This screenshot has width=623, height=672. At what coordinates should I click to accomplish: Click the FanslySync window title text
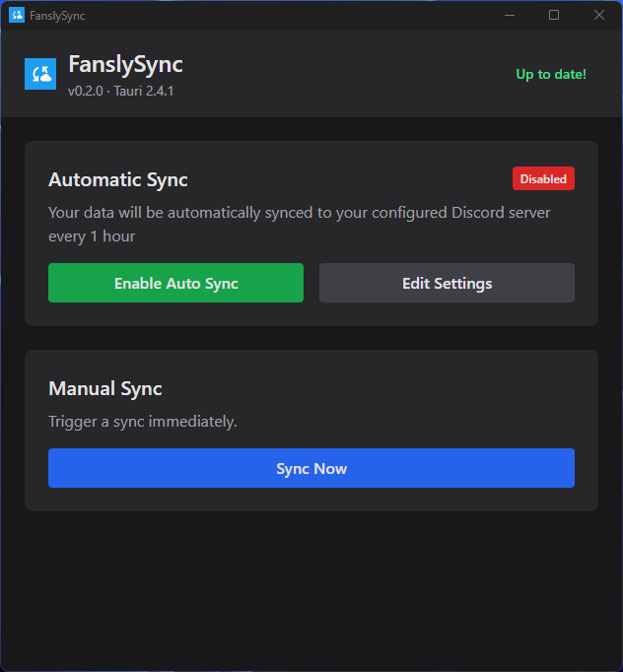(x=57, y=16)
